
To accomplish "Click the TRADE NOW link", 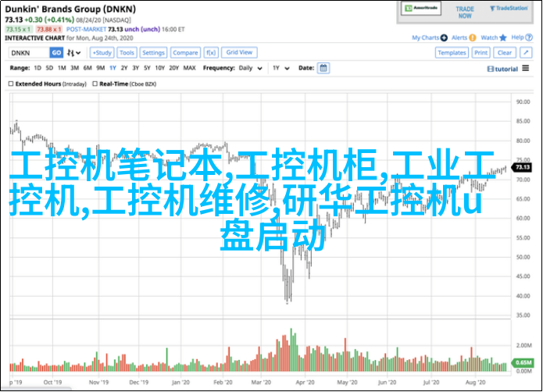I will (x=465, y=12).
